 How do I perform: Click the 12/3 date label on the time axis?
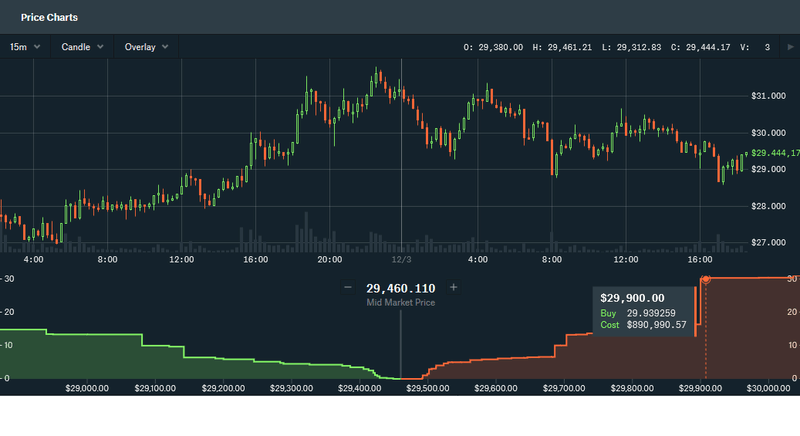[x=402, y=260]
